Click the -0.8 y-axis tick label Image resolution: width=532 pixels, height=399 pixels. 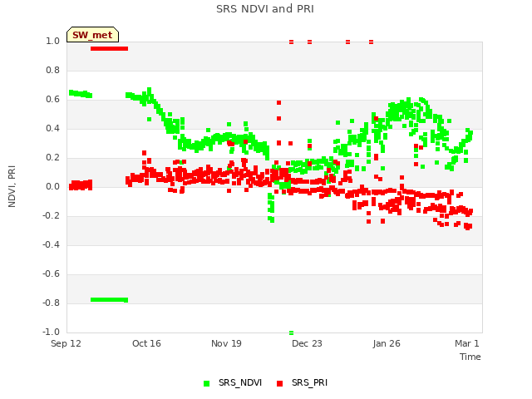51,303
